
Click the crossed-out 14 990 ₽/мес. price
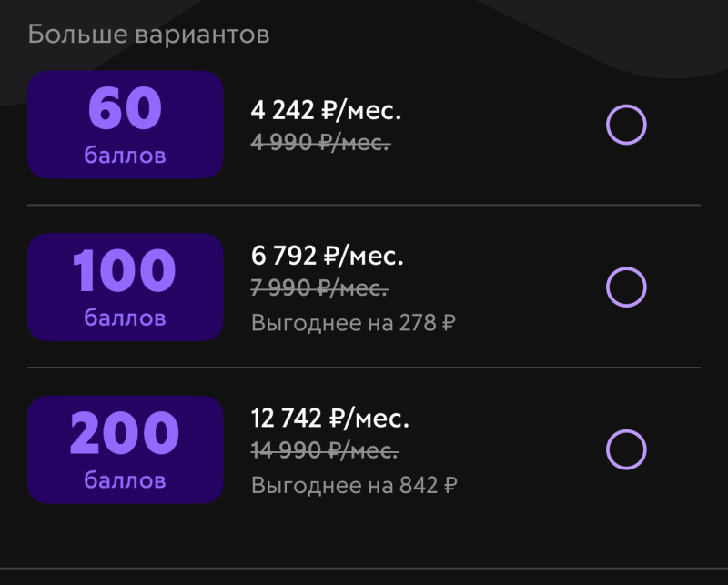point(324,450)
